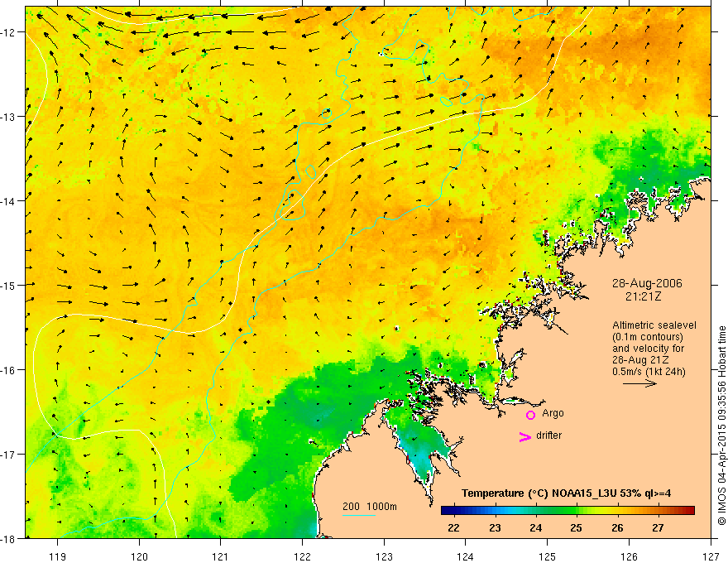Click the 'drifter' legend label
The width and height of the screenshot is (728, 563).
coord(548,435)
